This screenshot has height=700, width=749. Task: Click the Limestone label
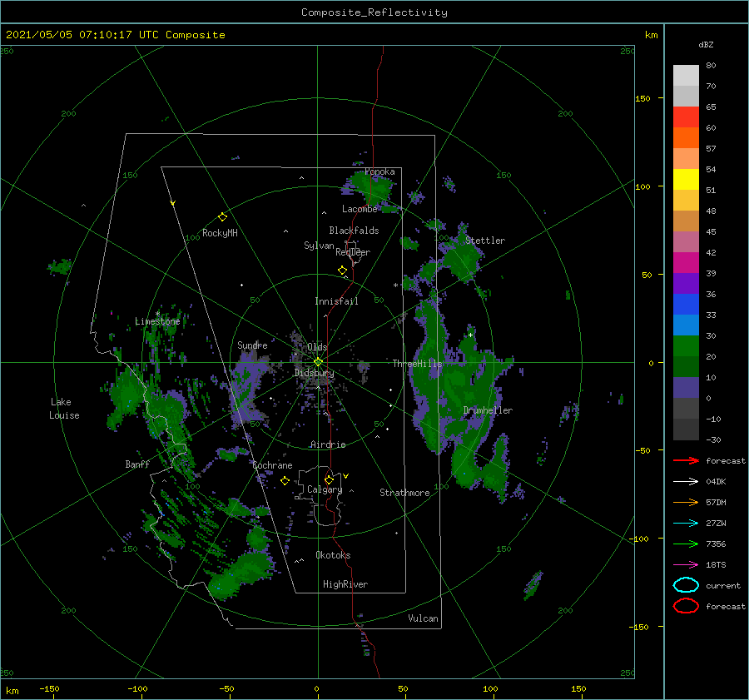click(157, 321)
